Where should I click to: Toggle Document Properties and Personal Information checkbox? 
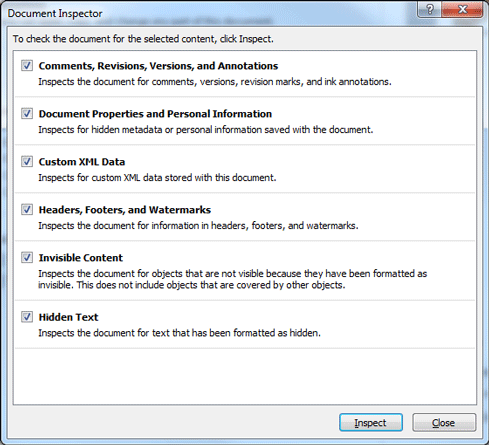coord(27,113)
